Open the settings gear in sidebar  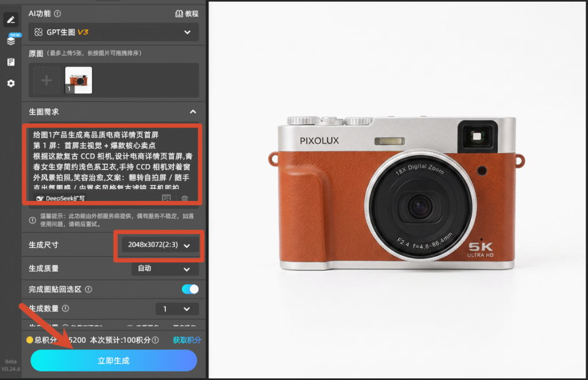point(11,83)
